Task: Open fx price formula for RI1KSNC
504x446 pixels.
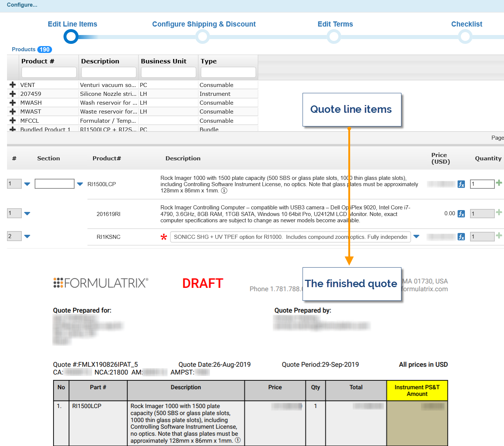Action: pyautogui.click(x=461, y=237)
